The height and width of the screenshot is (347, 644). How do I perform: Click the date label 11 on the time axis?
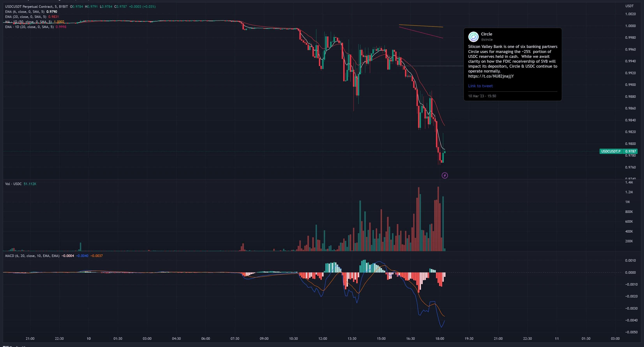[557, 338]
